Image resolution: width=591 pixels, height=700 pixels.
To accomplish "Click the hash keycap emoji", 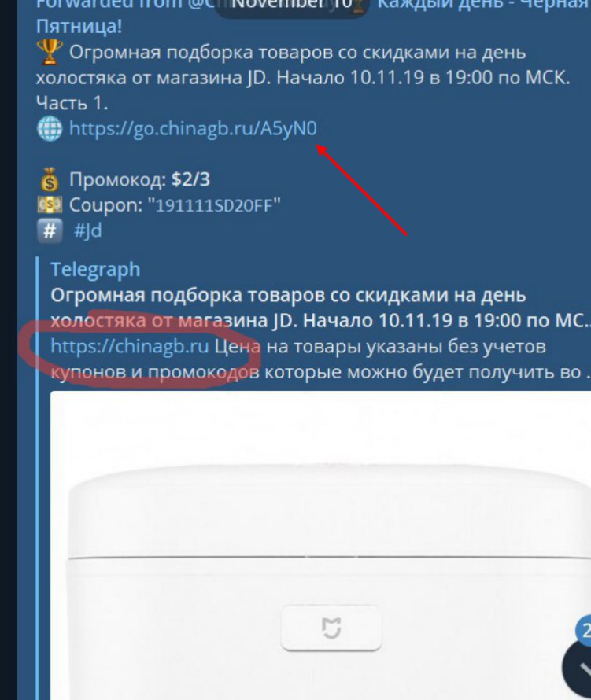I will [x=50, y=230].
